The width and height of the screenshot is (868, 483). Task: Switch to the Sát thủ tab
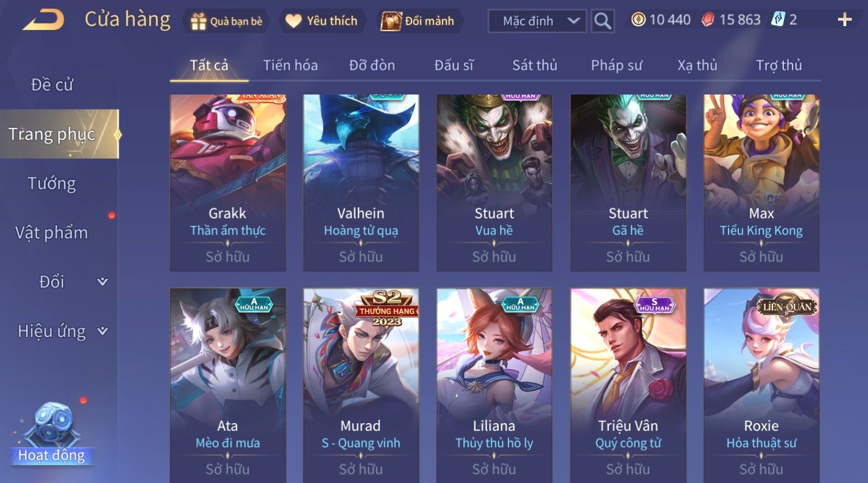tap(535, 65)
